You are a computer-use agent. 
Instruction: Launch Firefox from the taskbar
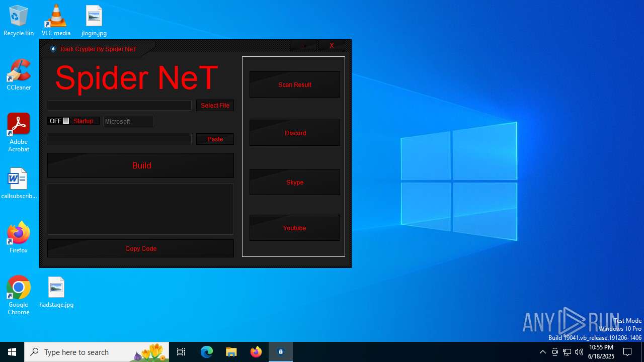[x=256, y=352]
